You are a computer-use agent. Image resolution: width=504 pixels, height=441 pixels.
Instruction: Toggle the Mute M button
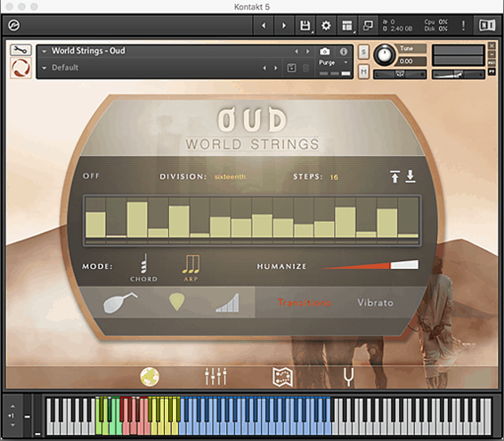(363, 71)
